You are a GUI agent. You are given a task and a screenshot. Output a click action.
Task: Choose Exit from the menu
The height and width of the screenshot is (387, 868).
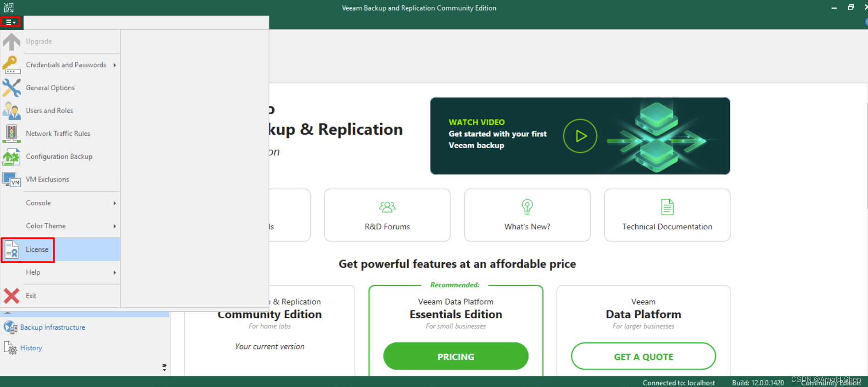61,296
